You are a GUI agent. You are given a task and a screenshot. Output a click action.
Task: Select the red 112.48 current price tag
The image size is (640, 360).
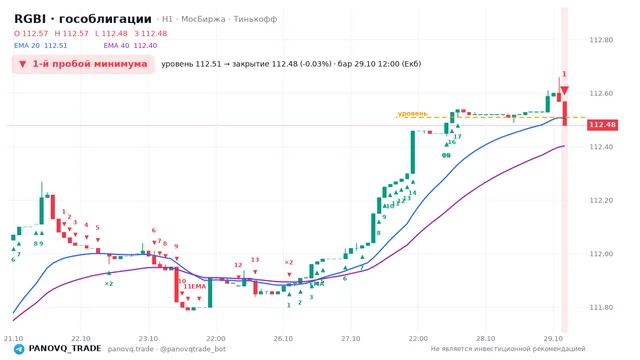602,125
